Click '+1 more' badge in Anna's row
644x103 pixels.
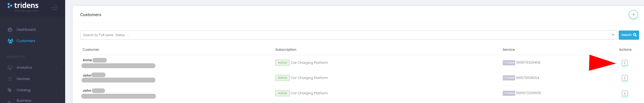pos(509,63)
